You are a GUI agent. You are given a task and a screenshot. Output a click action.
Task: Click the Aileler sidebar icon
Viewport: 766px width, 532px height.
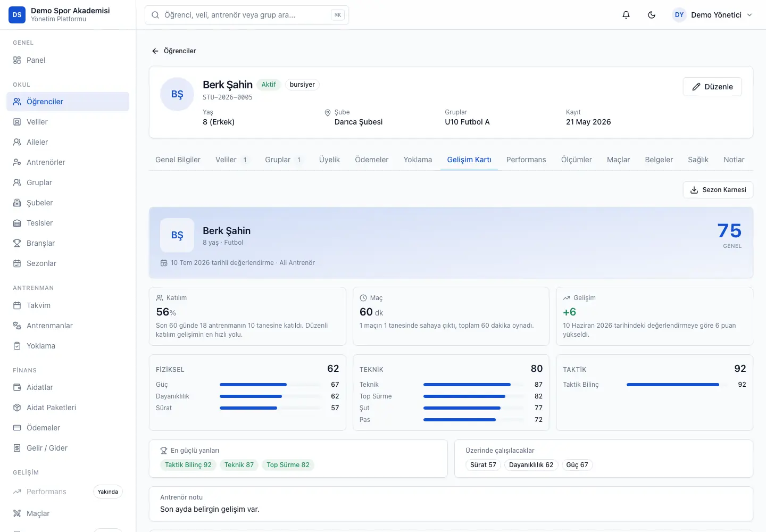click(17, 142)
